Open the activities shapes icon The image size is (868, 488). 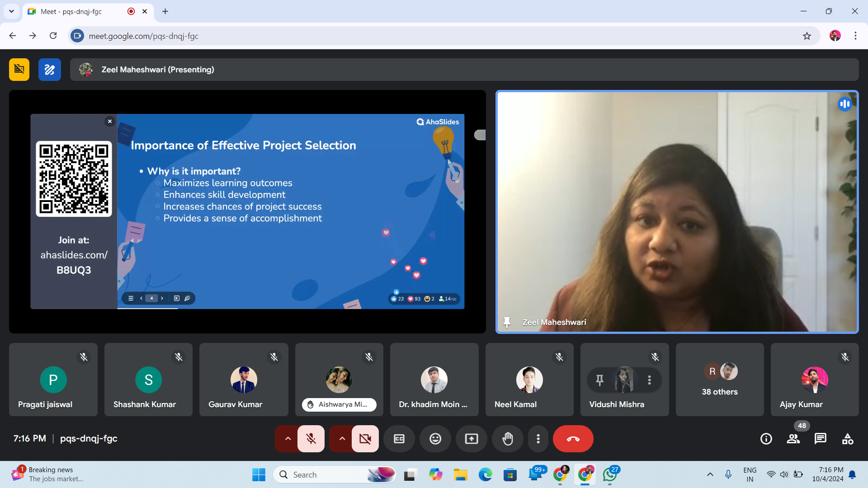[847, 439]
